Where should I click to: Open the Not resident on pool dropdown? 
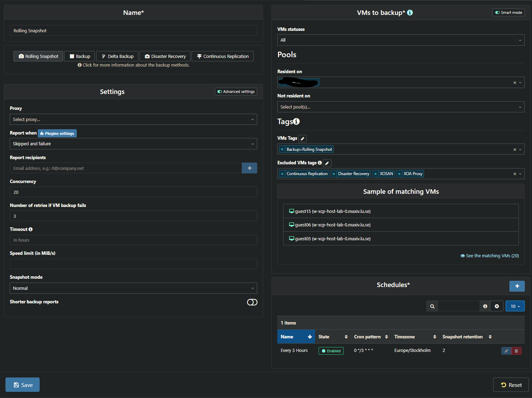click(x=401, y=107)
